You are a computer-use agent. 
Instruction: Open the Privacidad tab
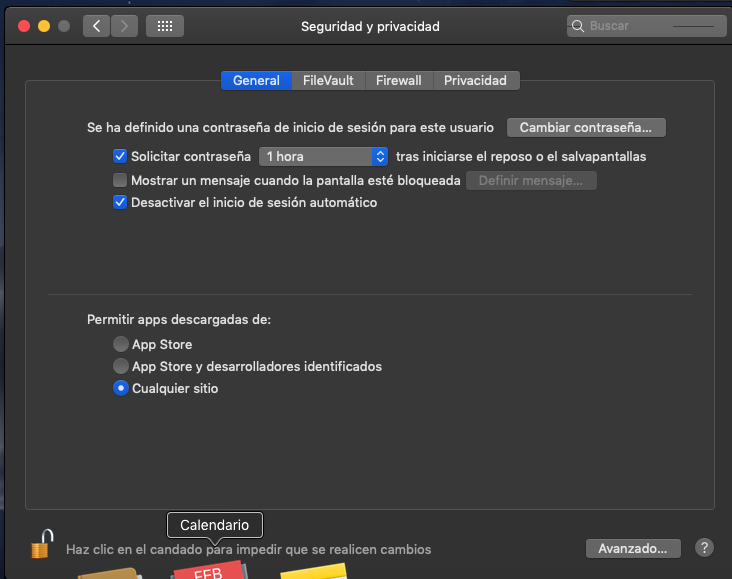pyautogui.click(x=475, y=80)
